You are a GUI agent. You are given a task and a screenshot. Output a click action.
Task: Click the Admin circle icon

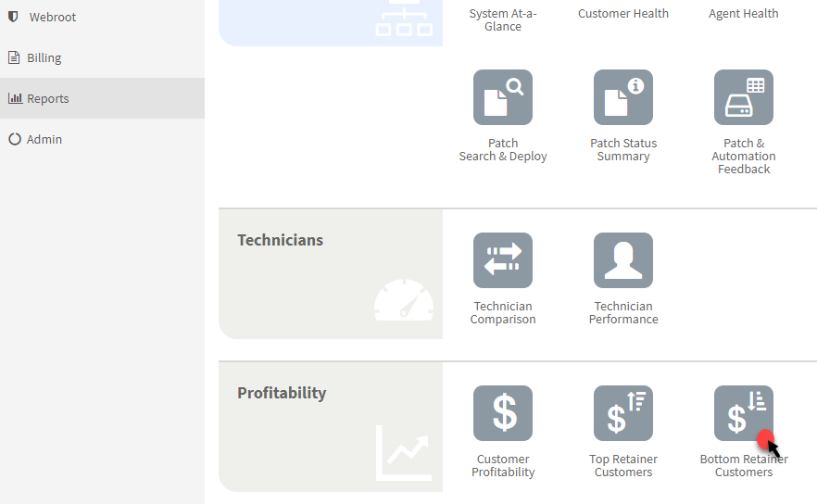15,139
